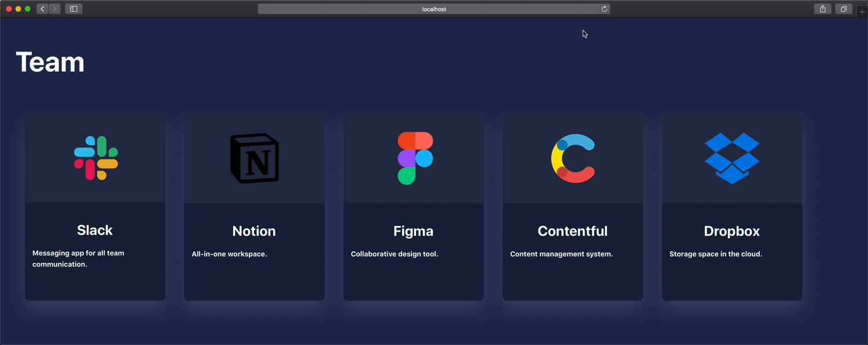Viewport: 868px width, 345px height.
Task: Click the Team page heading
Action: 50,62
